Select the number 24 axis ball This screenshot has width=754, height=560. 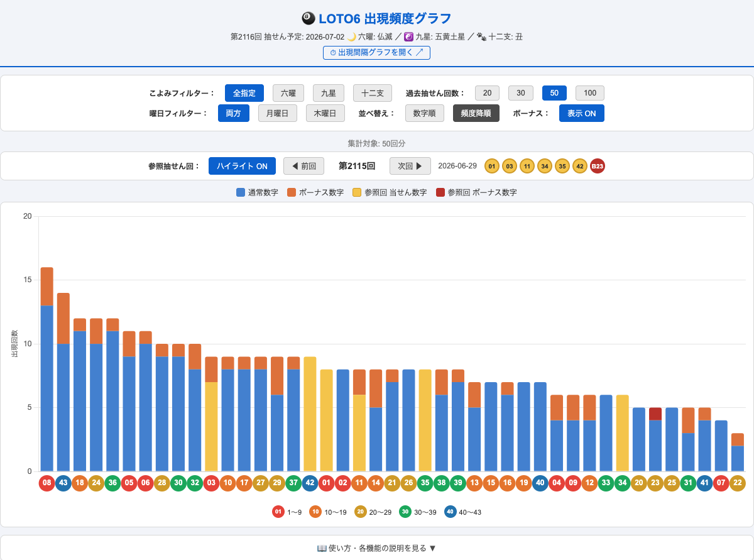(96, 483)
